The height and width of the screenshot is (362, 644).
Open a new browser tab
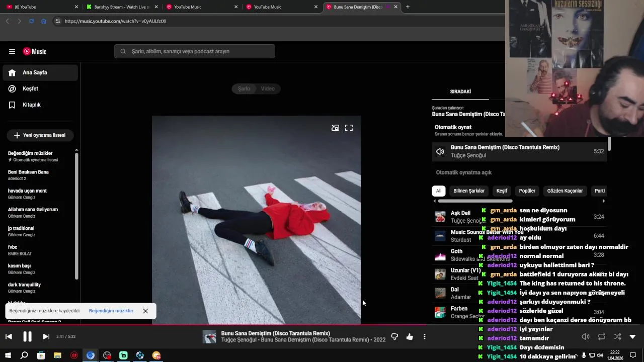click(408, 7)
